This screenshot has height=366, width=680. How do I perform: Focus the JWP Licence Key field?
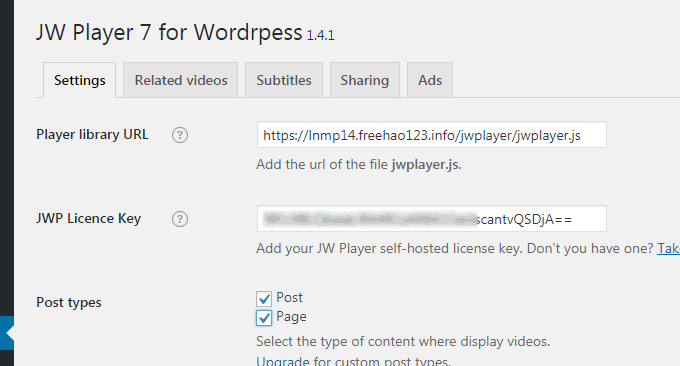[x=432, y=219]
